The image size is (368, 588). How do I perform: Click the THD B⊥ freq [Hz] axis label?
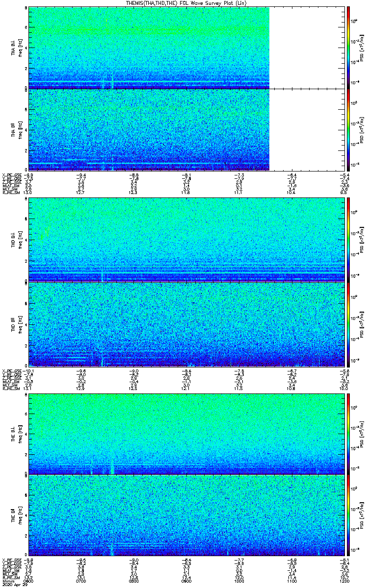[x=20, y=240]
